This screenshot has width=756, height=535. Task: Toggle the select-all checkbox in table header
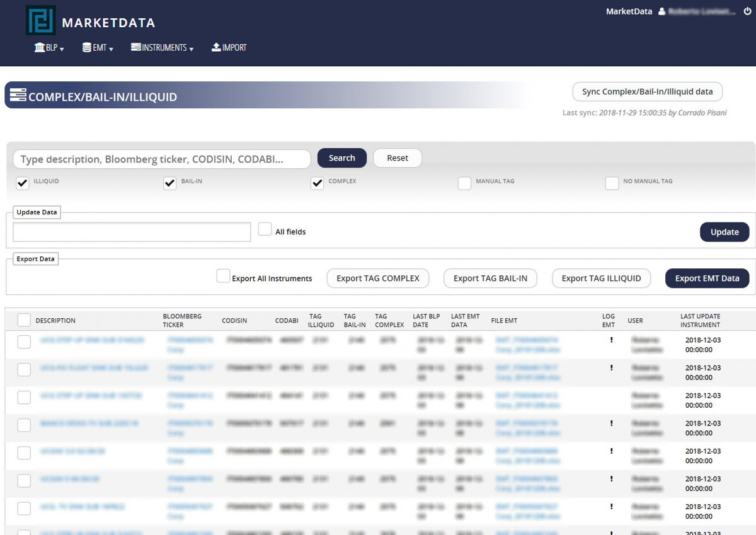pos(24,320)
